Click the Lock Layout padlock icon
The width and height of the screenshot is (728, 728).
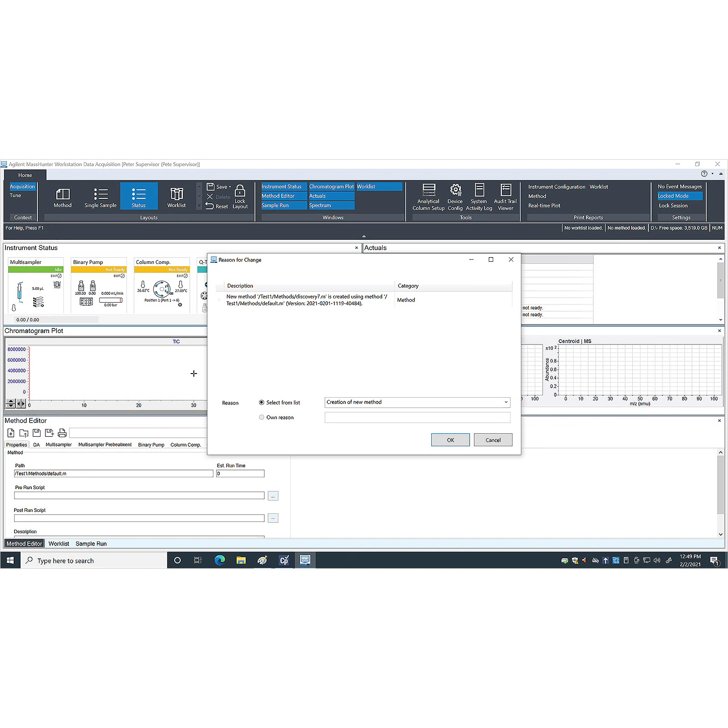pos(240,191)
